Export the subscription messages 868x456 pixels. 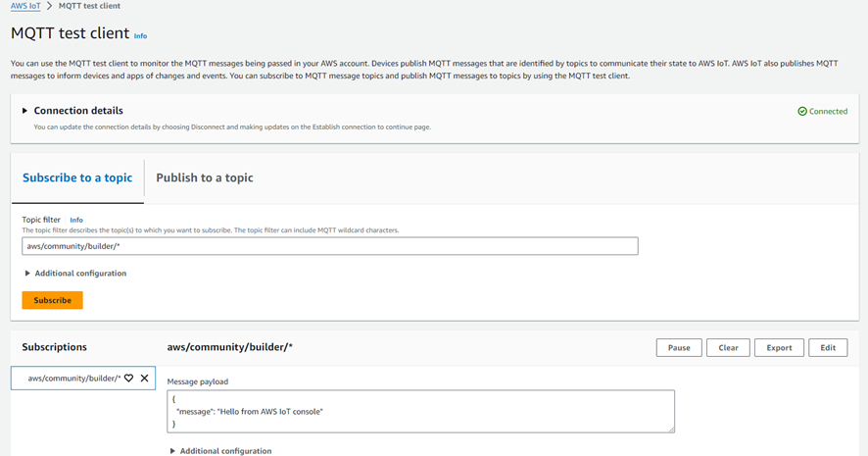click(779, 348)
